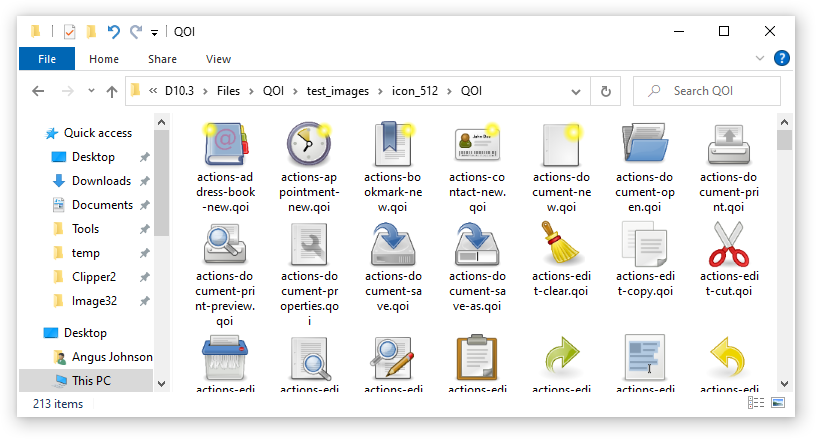Select the shredder thumbnail in third row
Viewport: 816px width, 439px height.
pyautogui.click(x=225, y=358)
